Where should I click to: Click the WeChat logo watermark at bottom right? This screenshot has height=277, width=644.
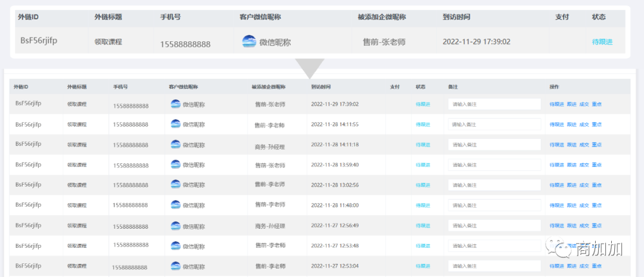[553, 248]
